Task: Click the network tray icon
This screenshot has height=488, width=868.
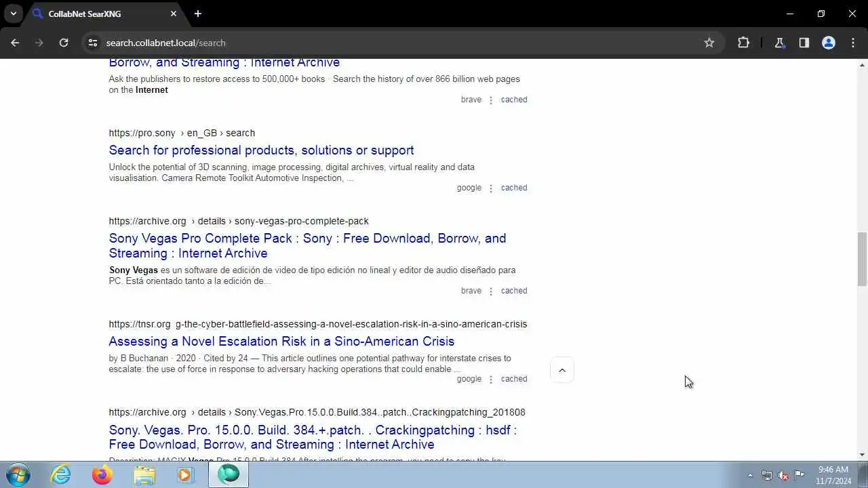Action: point(767,475)
